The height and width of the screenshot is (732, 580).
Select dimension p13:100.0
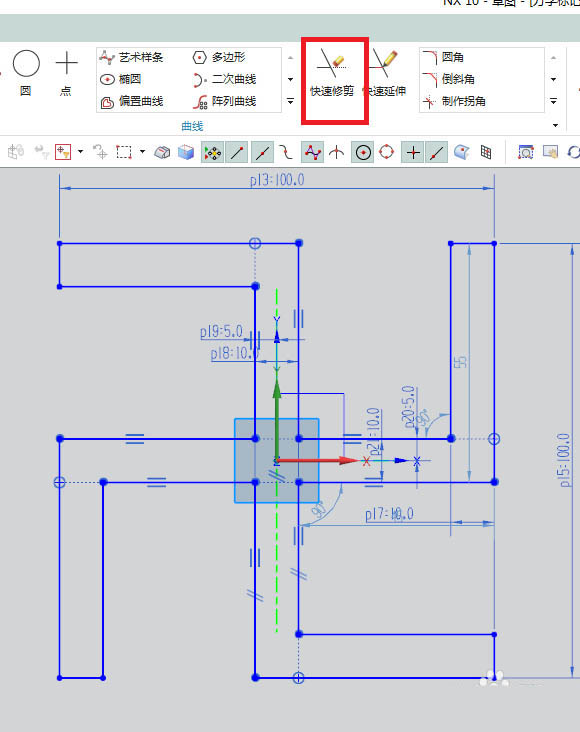click(x=277, y=180)
